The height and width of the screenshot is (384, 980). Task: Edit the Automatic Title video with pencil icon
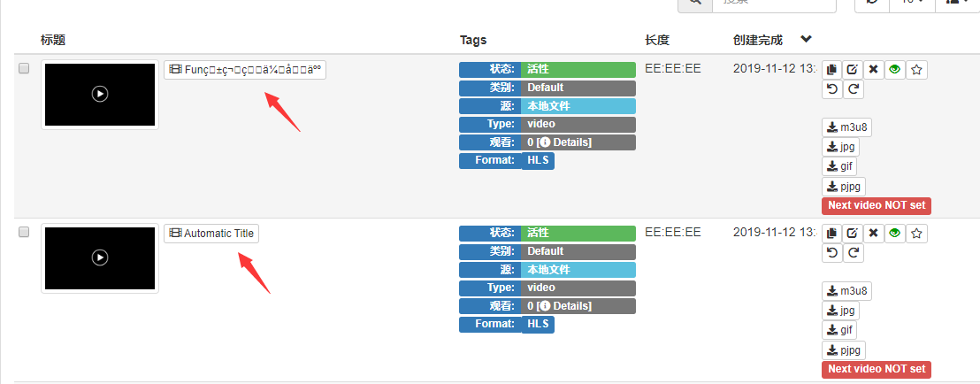click(852, 234)
